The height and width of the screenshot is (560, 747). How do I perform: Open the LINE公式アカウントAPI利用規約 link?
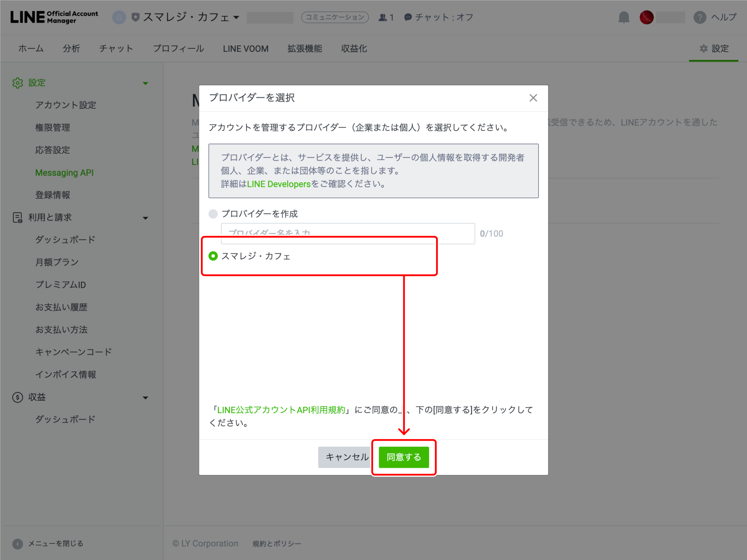[281, 410]
